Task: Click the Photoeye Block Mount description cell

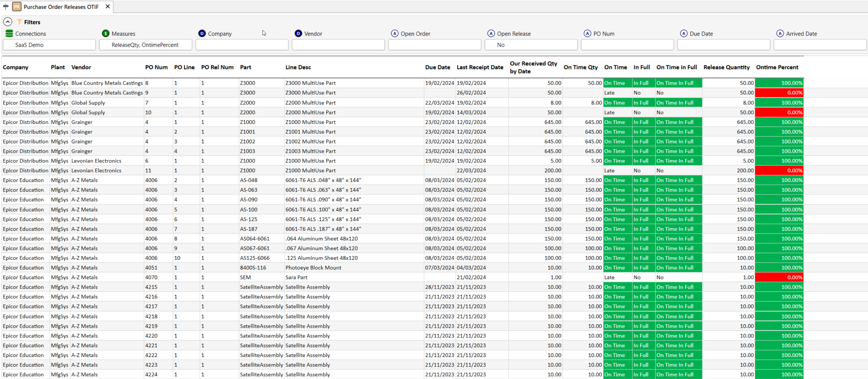Action: point(354,267)
